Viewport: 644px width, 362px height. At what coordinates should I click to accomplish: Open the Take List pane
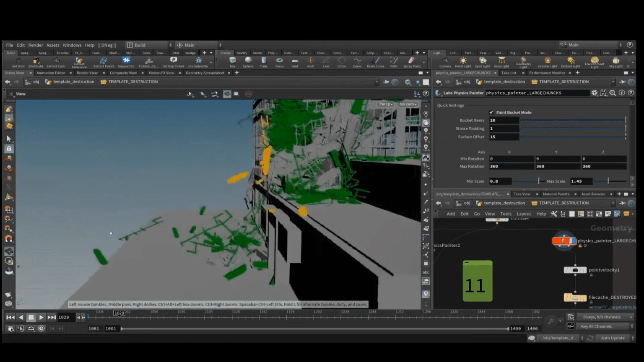[x=509, y=72]
